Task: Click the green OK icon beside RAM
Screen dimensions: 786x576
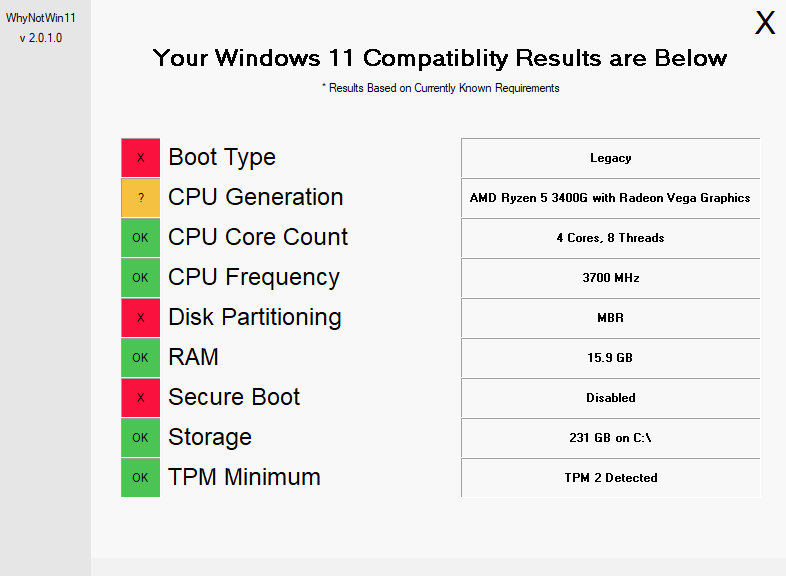Action: (x=140, y=357)
